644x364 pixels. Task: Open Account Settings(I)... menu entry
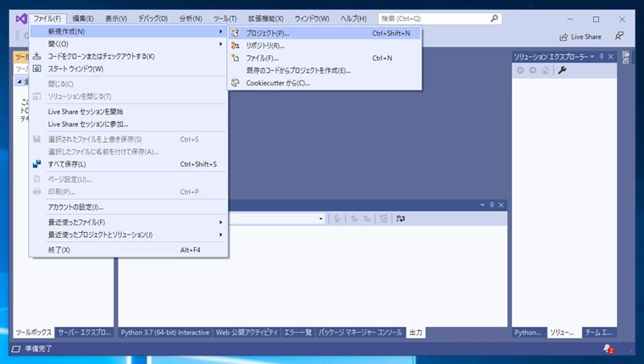(x=128, y=207)
